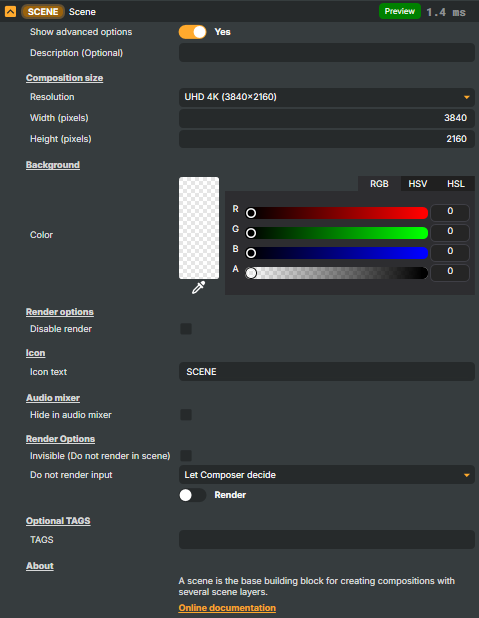479x618 pixels.
Task: Toggle Show advanced options switch
Action: click(192, 32)
